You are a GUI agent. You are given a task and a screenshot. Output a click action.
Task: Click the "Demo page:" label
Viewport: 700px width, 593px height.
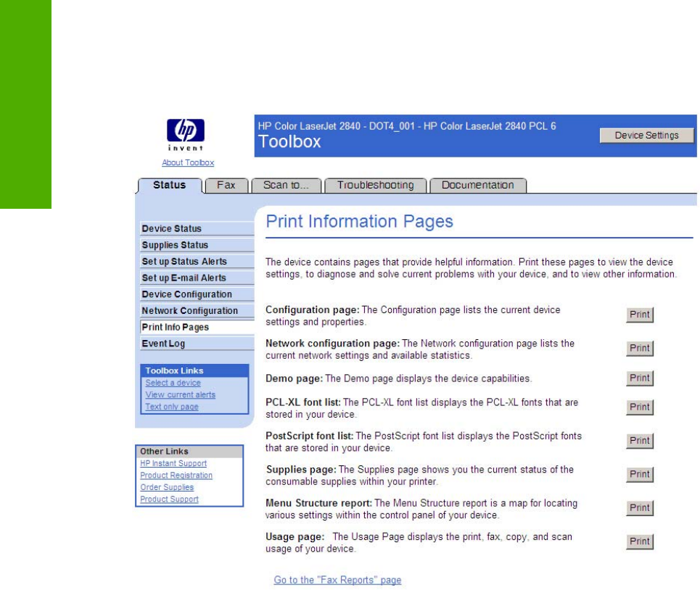click(294, 379)
